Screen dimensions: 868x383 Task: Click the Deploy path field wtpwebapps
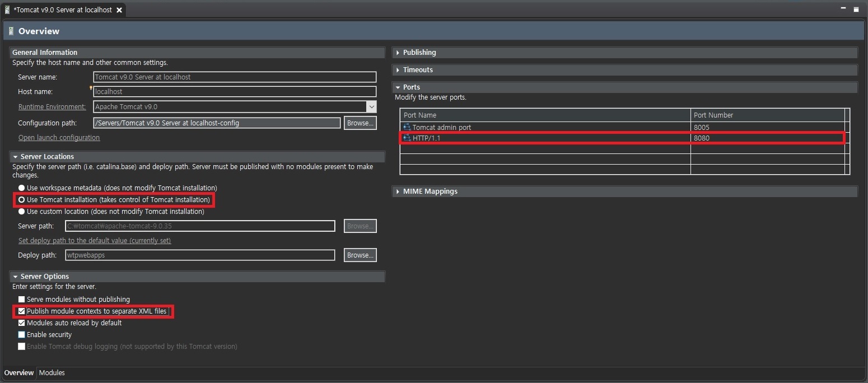pyautogui.click(x=200, y=255)
